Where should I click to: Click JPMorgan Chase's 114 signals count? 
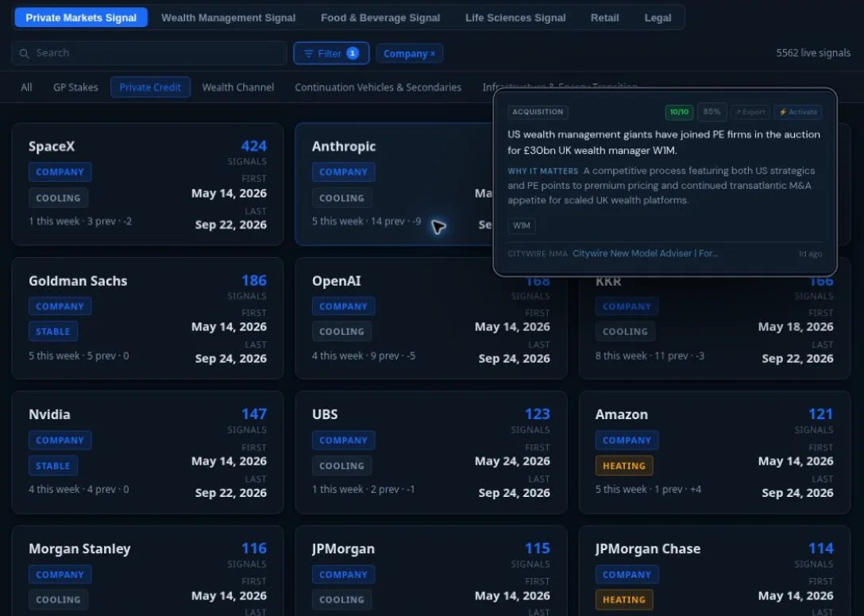[x=820, y=549]
